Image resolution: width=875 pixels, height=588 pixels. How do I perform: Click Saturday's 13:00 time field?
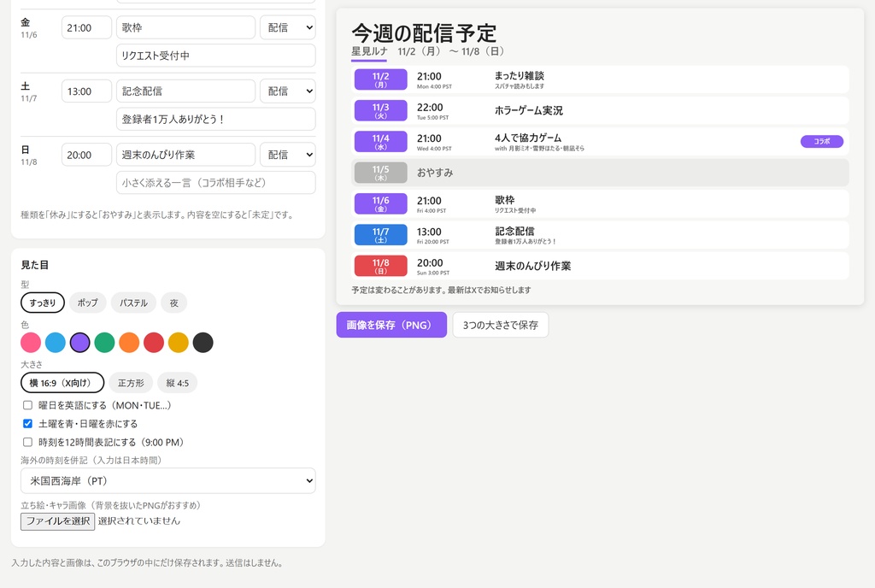coord(86,91)
